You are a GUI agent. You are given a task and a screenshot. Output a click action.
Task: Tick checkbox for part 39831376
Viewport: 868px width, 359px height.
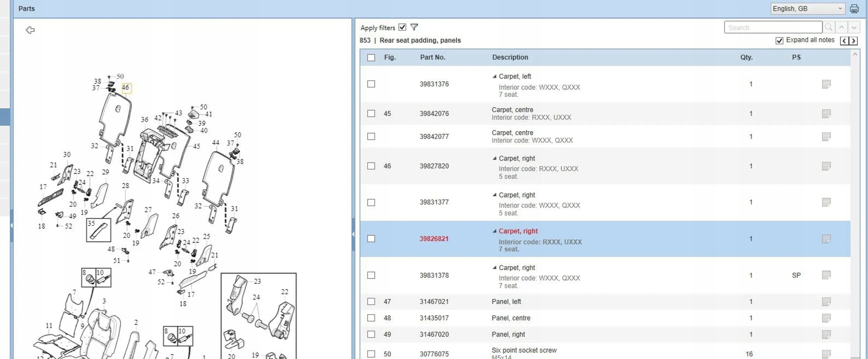371,84
